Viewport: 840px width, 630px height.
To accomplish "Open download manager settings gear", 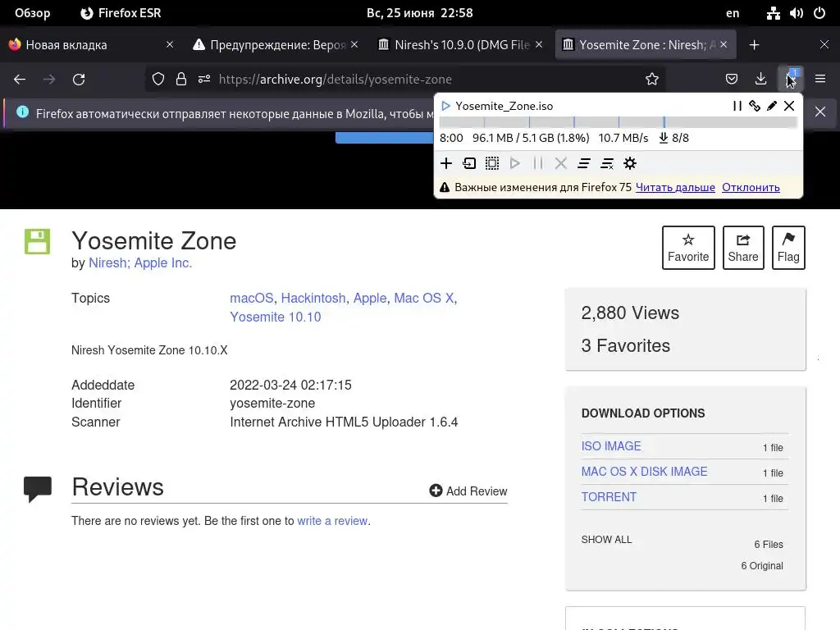I will (x=630, y=163).
